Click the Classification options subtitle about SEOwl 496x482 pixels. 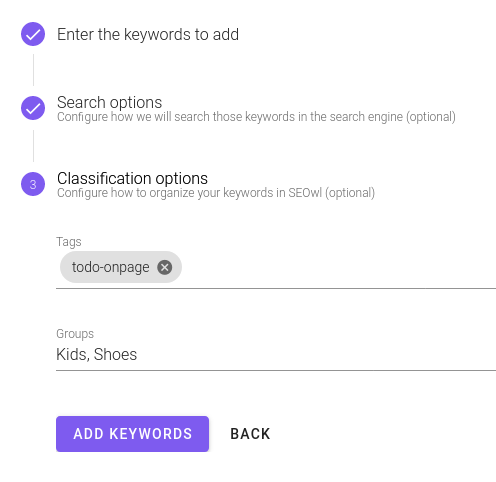coord(216,193)
